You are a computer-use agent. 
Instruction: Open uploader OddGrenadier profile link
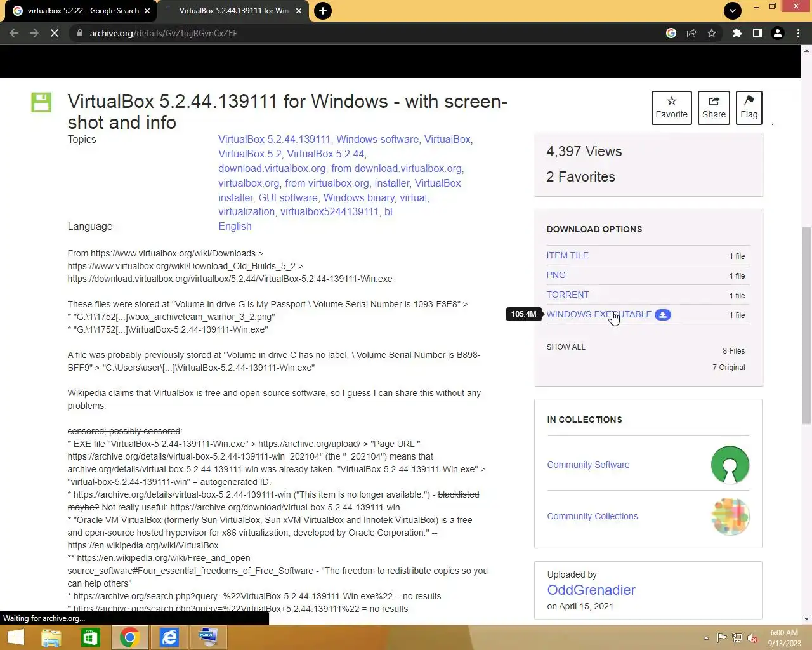pyautogui.click(x=591, y=590)
